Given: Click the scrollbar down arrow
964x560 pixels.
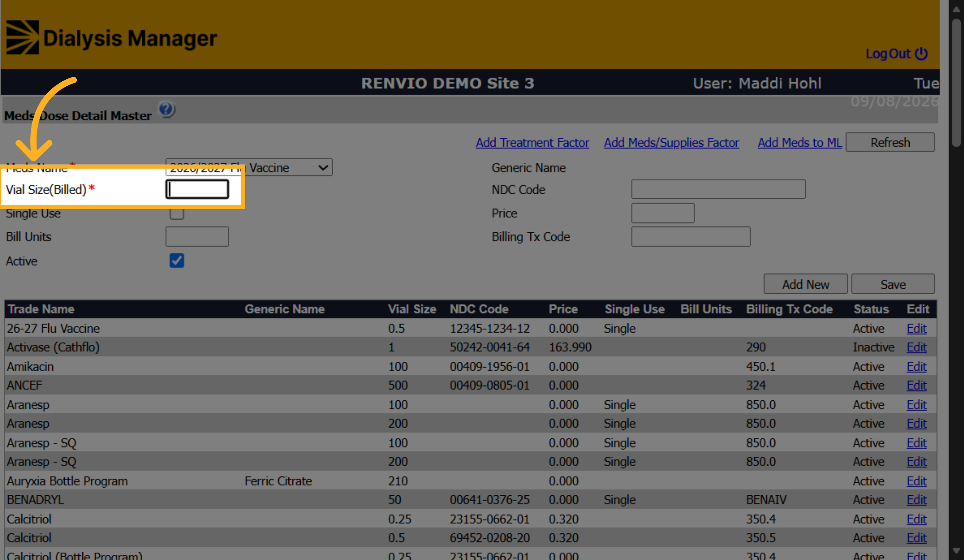Looking at the screenshot, I should (957, 551).
